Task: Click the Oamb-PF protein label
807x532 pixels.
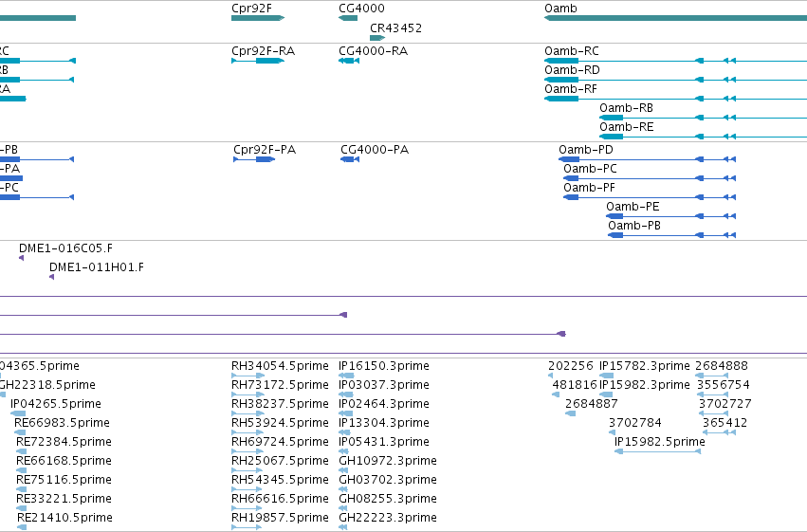Action: tap(589, 188)
